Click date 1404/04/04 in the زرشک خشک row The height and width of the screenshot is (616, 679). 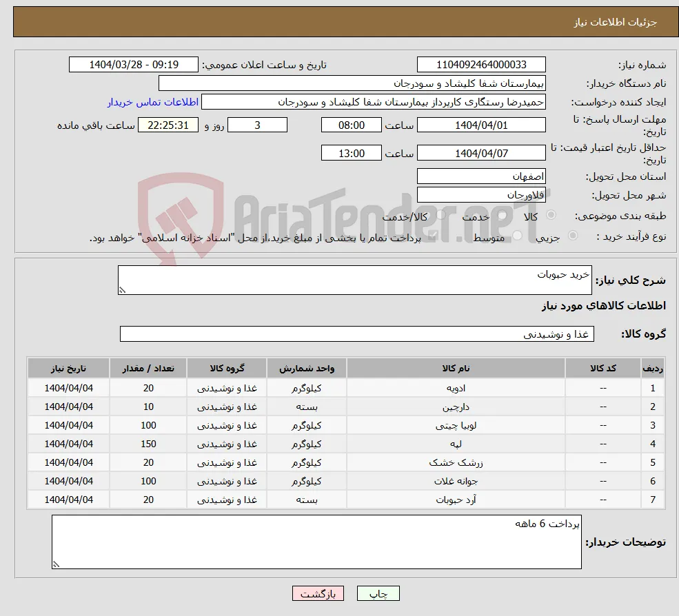[x=68, y=463]
